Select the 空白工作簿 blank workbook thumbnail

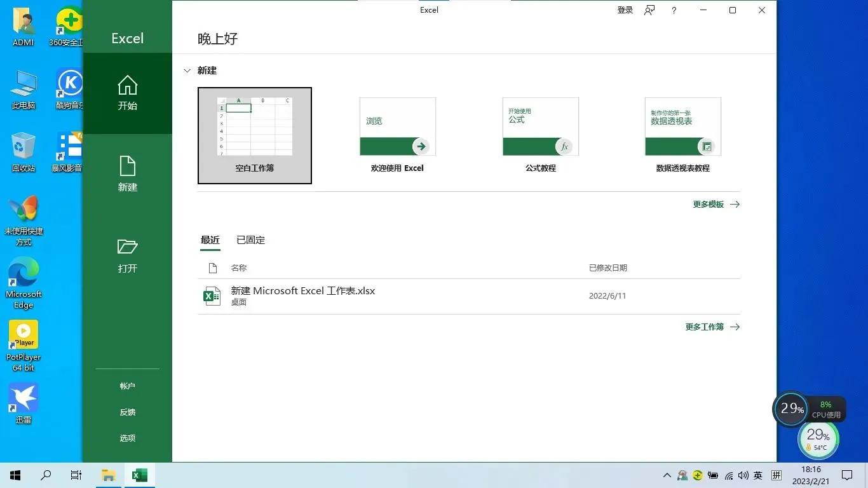254,135
